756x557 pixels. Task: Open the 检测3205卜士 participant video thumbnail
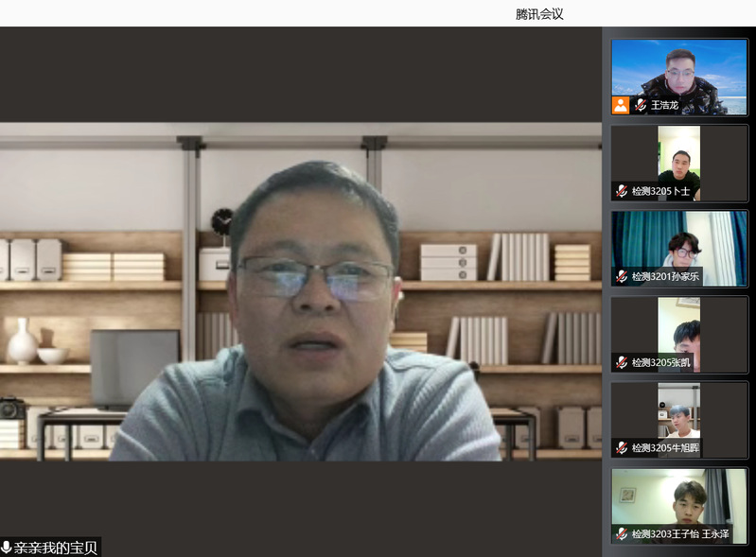[679, 156]
